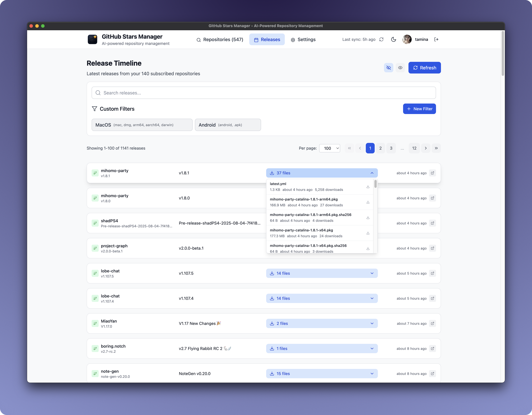Download mihomo-party-catalina-1.8.1-arm64.pkg
This screenshot has width=532, height=415.
tap(368, 202)
